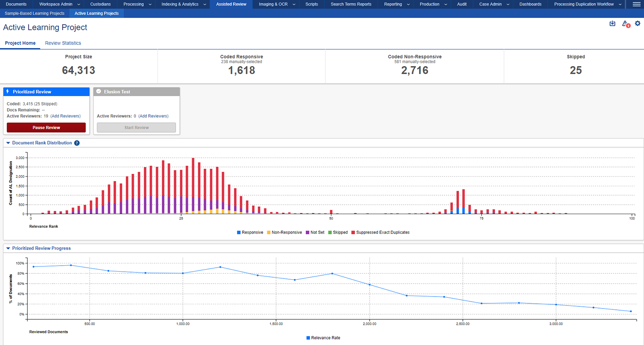Click the alert icon with notification badge
Image resolution: width=644 pixels, height=345 pixels.
tap(625, 24)
